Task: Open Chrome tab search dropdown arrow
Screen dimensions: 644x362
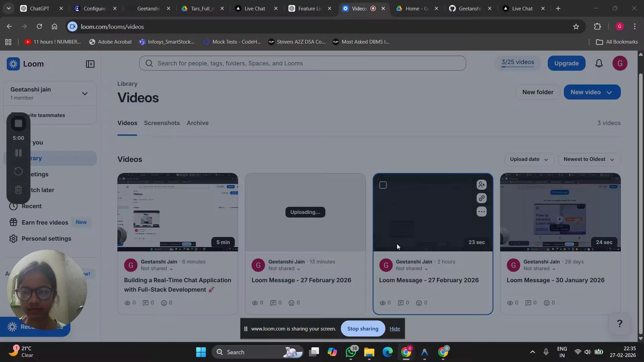Action: 8,9
